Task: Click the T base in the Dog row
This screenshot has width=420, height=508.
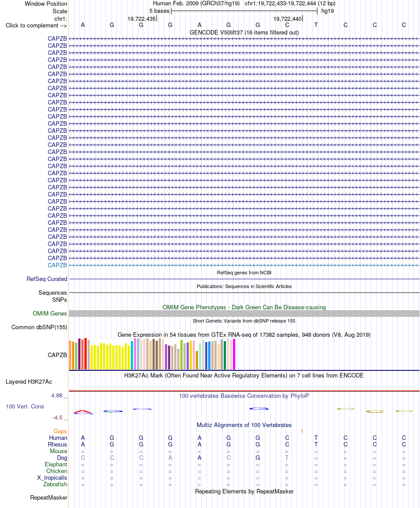Action: (x=287, y=458)
